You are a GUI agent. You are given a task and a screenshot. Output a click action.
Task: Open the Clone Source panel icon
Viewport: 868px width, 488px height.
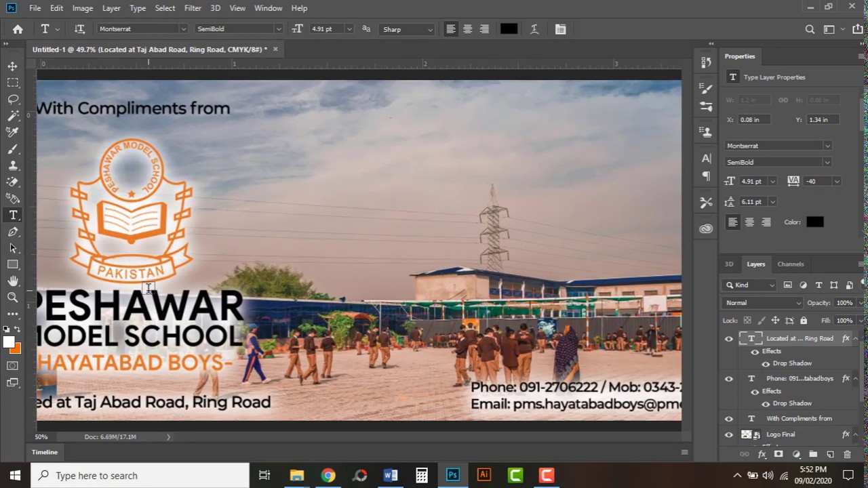pyautogui.click(x=706, y=132)
